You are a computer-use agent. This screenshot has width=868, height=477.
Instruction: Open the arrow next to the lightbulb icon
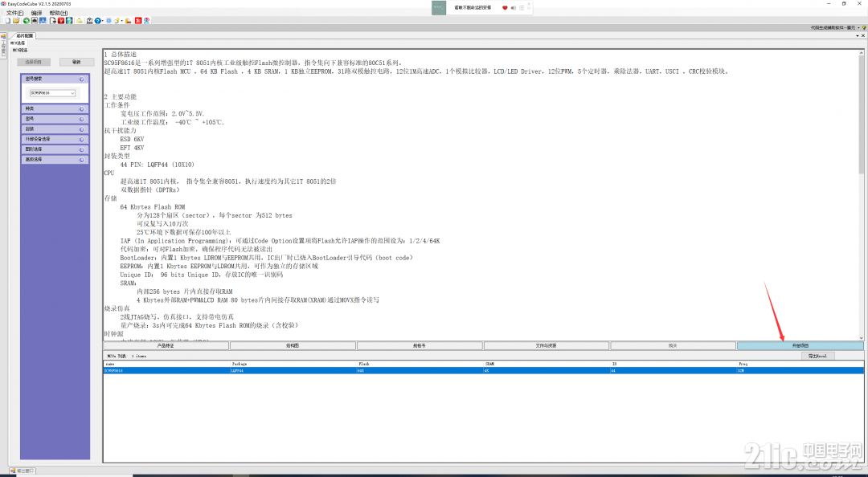(122, 21)
